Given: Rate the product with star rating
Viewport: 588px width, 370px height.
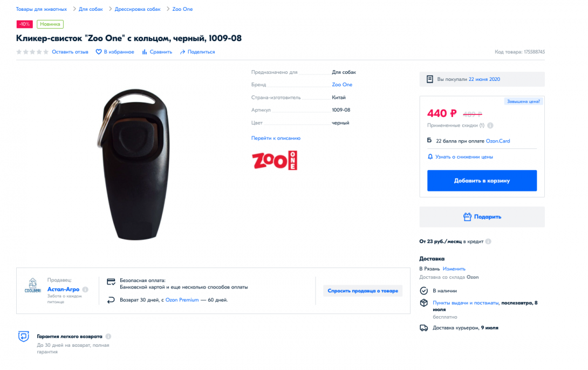Looking at the screenshot, I should (32, 52).
